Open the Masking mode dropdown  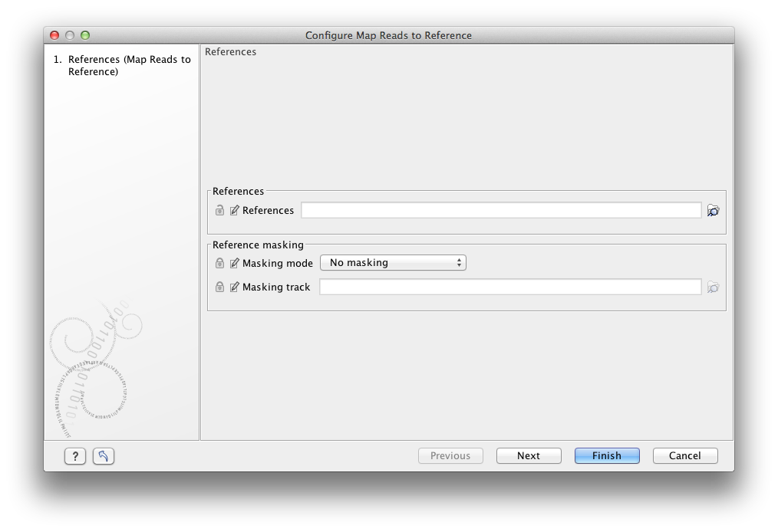tap(393, 262)
